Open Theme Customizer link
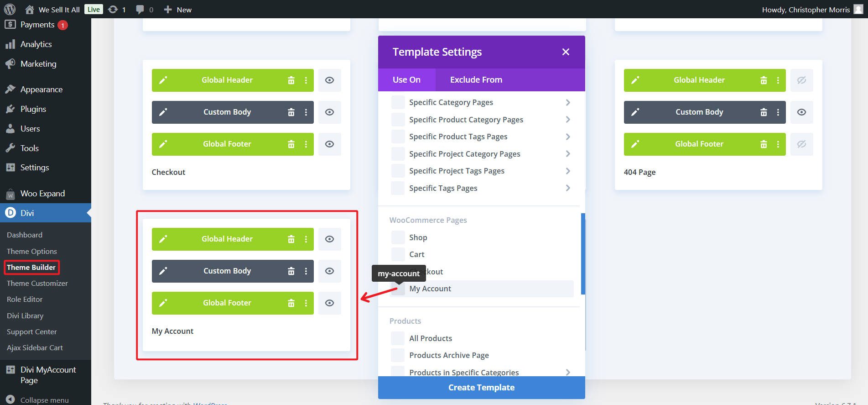868x405 pixels. point(37,284)
